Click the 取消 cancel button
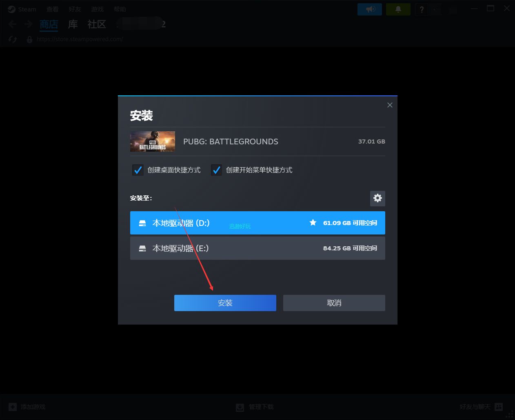 pos(334,303)
